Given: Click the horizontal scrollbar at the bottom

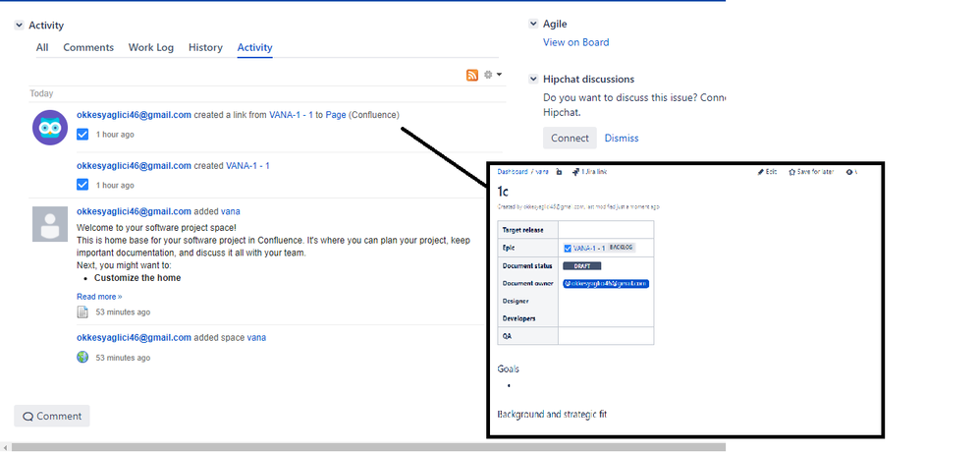Looking at the screenshot, I should coord(368,447).
